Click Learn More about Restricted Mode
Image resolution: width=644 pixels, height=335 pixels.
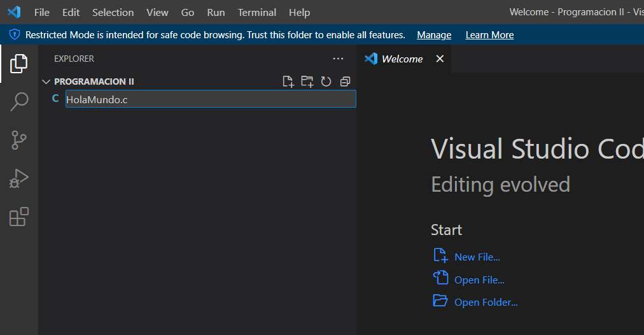click(x=489, y=35)
